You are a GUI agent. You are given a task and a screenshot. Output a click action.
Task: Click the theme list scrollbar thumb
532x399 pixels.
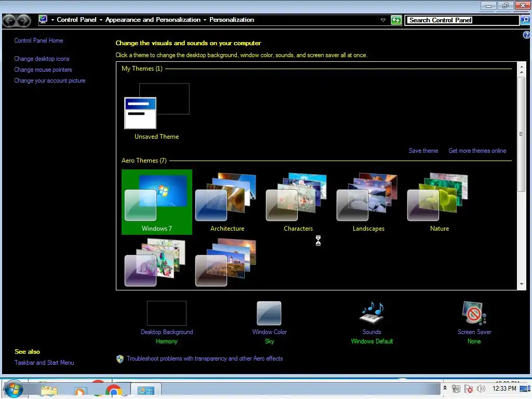[522, 134]
